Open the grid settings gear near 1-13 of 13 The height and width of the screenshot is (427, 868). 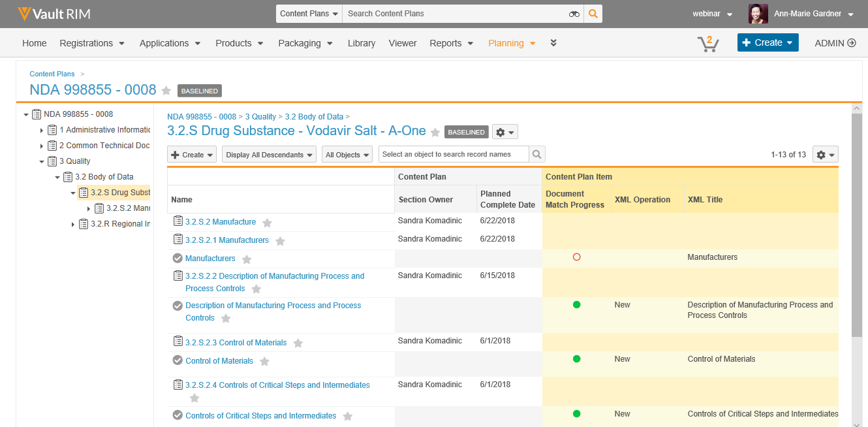[825, 155]
